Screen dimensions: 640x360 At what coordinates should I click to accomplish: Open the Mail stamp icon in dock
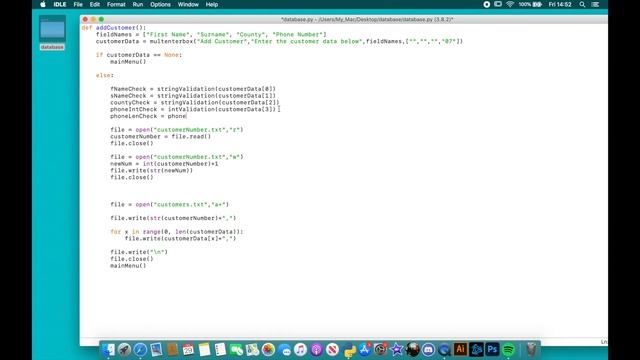click(x=156, y=349)
